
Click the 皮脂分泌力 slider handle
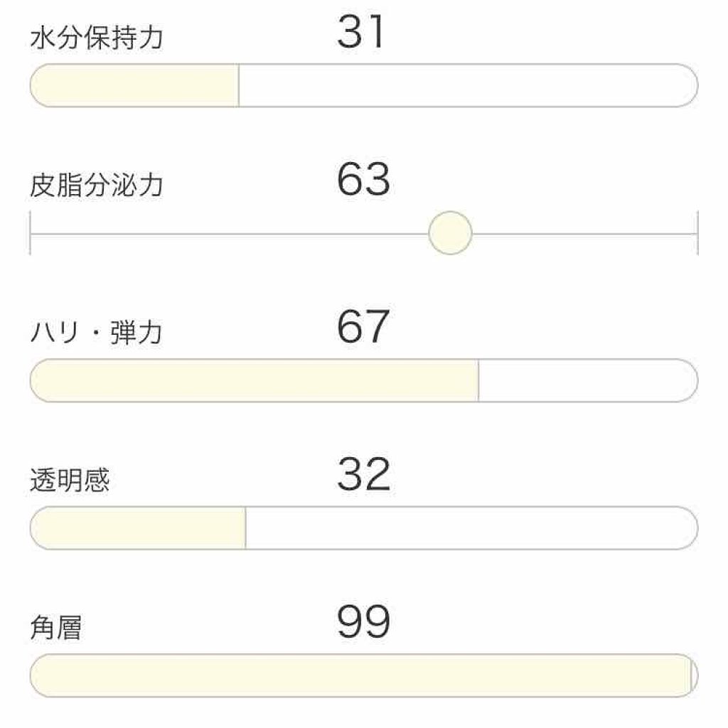pos(450,233)
